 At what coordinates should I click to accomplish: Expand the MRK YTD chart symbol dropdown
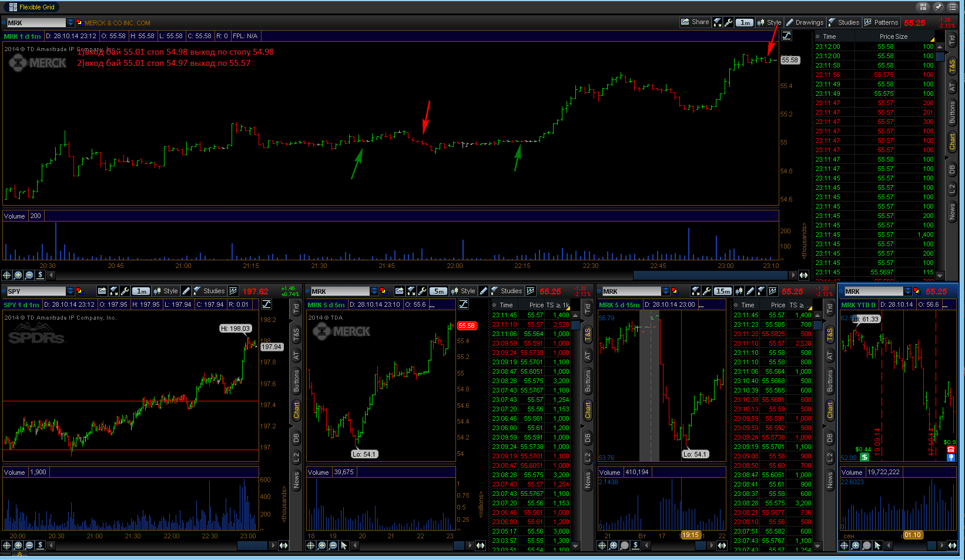[907, 291]
